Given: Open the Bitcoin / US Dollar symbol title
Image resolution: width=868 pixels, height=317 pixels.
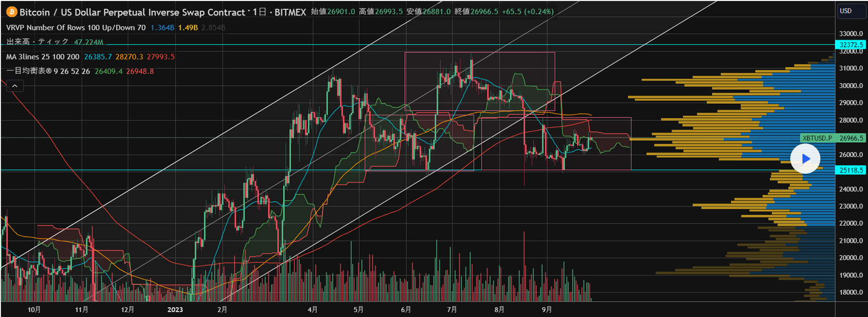Looking at the screenshot, I should (132, 12).
